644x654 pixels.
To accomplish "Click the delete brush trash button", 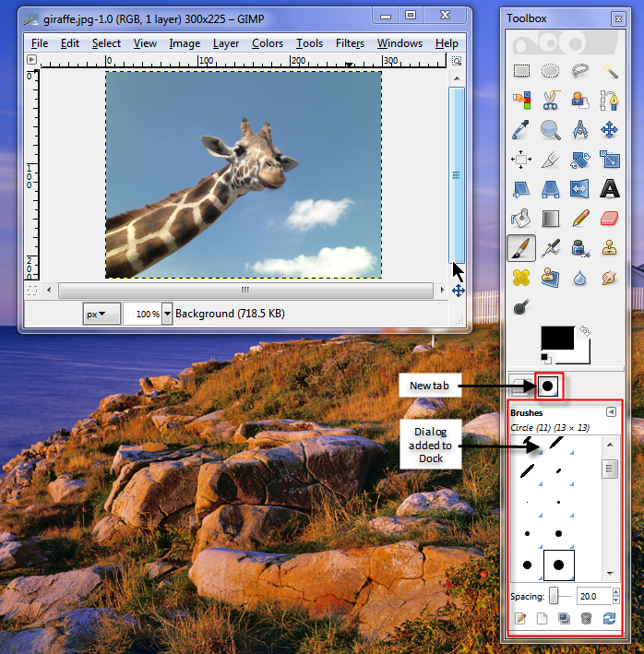I will [586, 619].
